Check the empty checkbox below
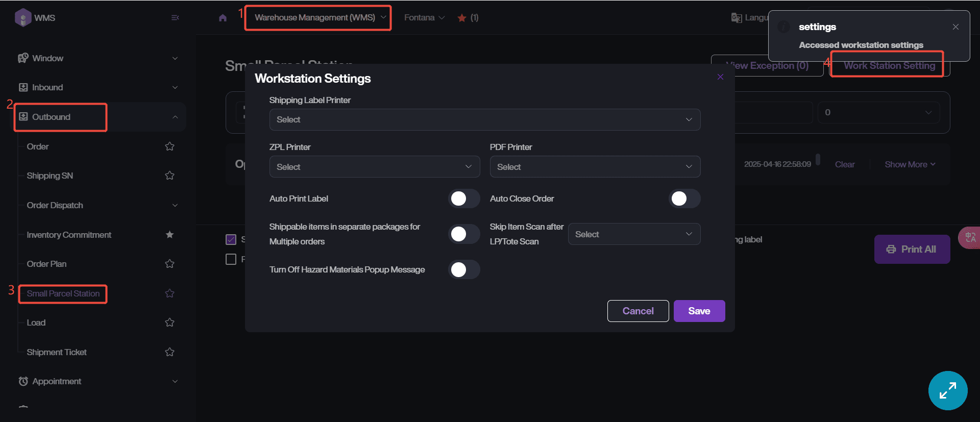 [231, 259]
